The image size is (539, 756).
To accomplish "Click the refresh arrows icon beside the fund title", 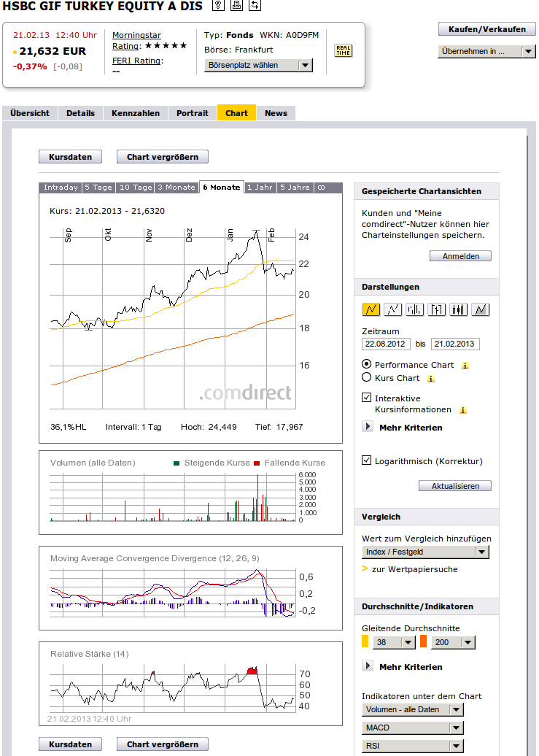I will point(255,5).
